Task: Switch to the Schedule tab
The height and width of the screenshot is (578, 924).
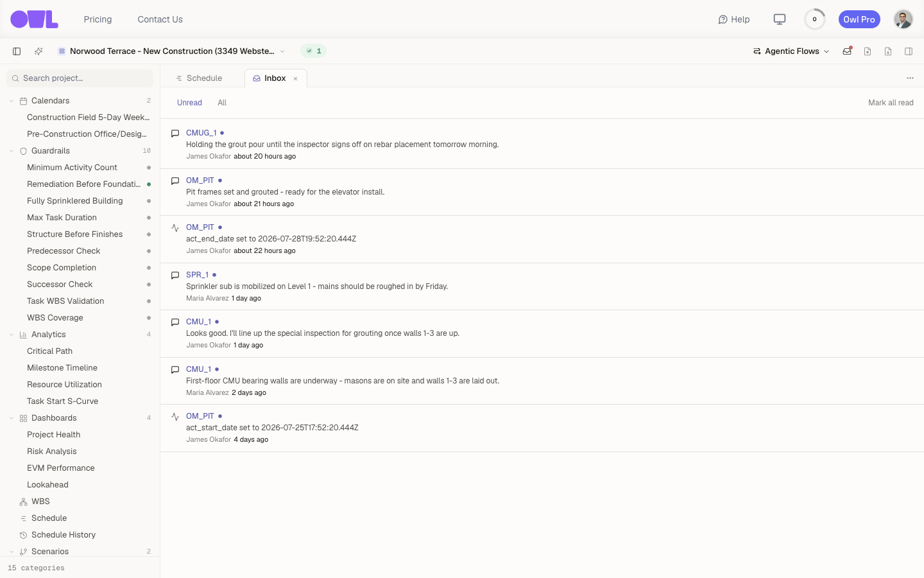Action: (x=199, y=78)
